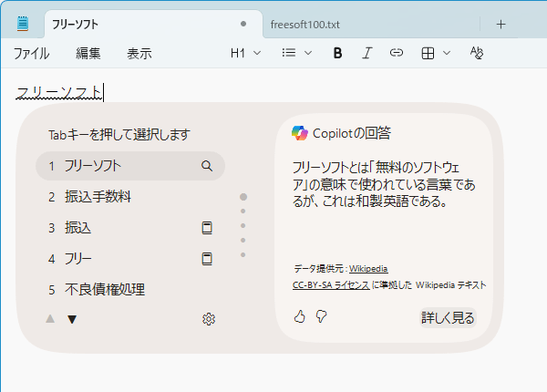547x392 pixels.
Task: Click the table insert icon
Action: (x=428, y=53)
